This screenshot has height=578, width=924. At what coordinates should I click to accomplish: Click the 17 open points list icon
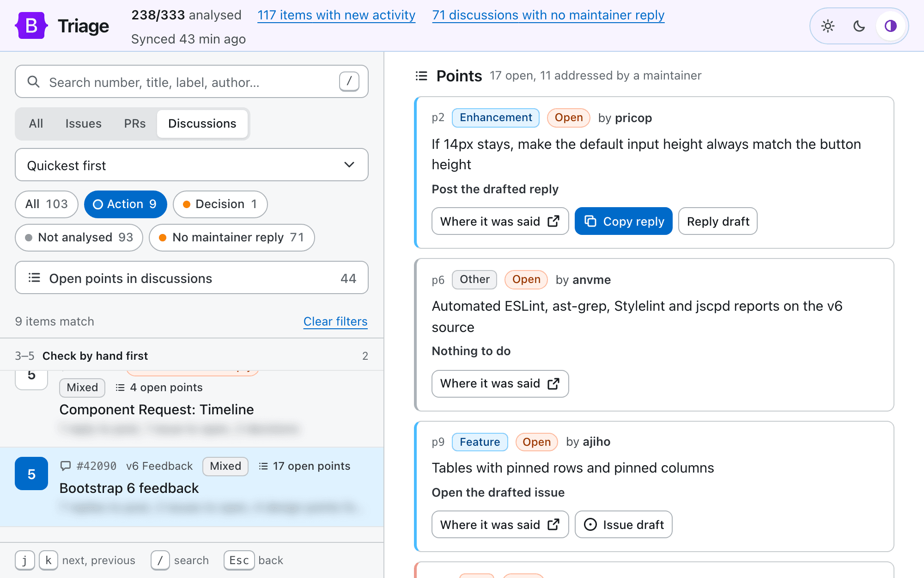pos(263,466)
